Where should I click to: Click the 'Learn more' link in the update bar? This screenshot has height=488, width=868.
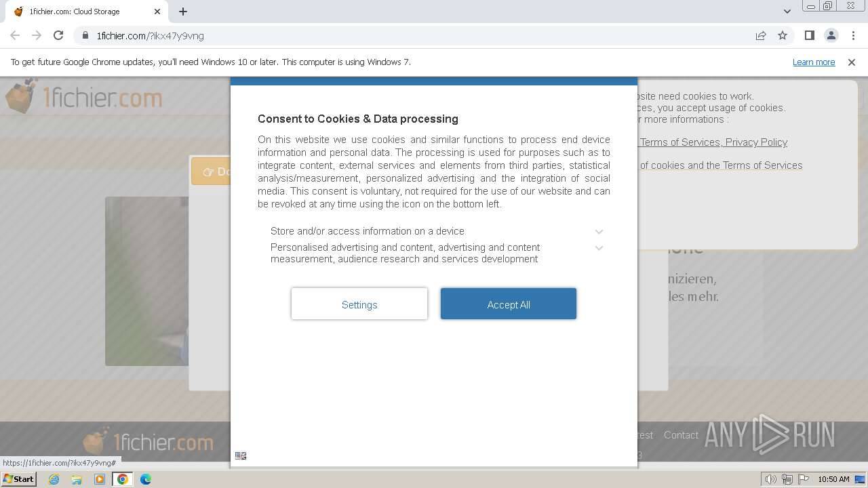(814, 62)
